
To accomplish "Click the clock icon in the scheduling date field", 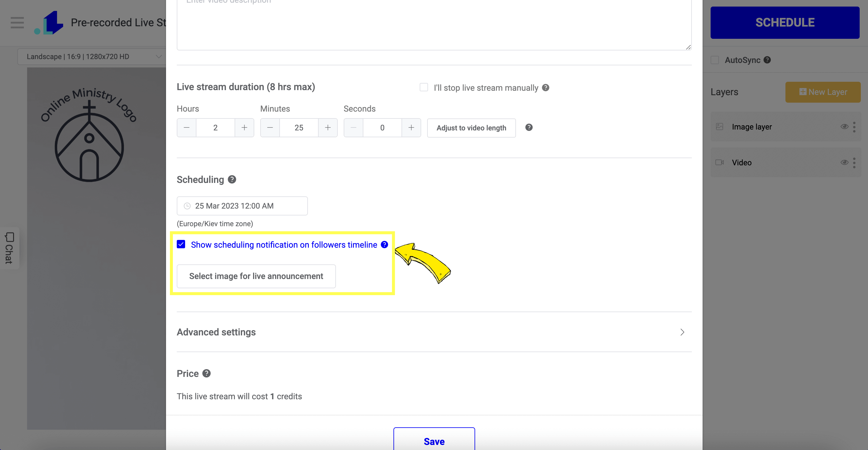I will (x=187, y=206).
